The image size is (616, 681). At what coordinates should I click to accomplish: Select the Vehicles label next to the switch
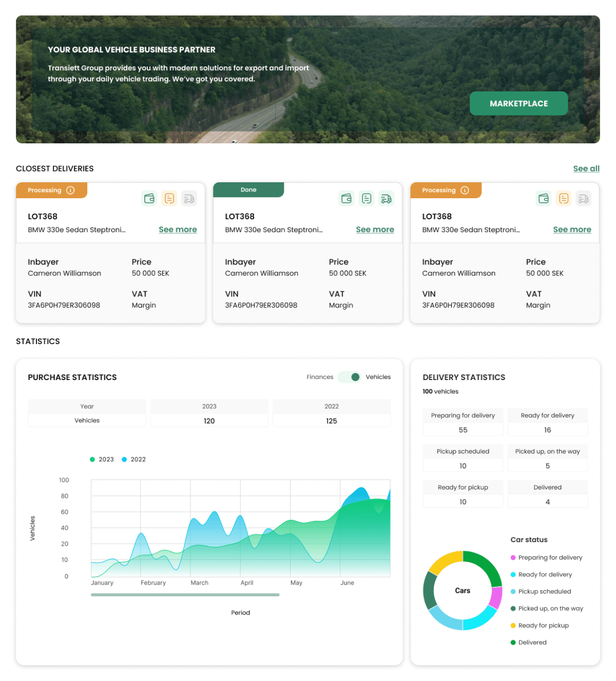pyautogui.click(x=378, y=377)
